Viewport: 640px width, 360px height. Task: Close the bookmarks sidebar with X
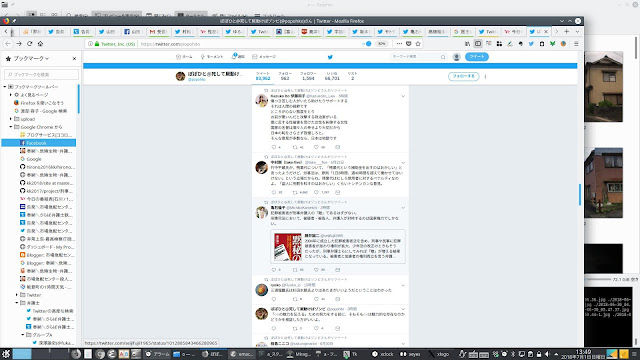click(x=74, y=58)
